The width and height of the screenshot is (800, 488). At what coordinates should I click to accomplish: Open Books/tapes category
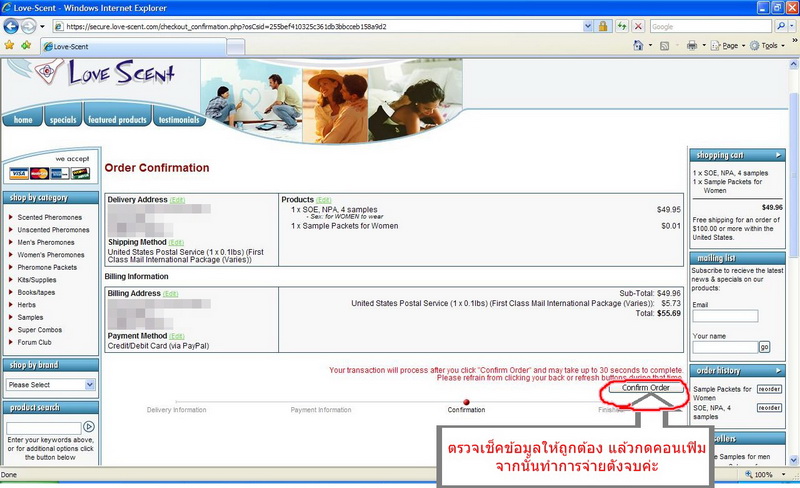point(36,292)
